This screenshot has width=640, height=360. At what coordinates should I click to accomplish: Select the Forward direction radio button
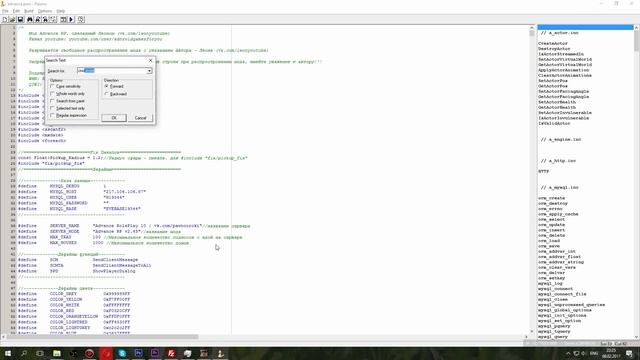tap(107, 86)
